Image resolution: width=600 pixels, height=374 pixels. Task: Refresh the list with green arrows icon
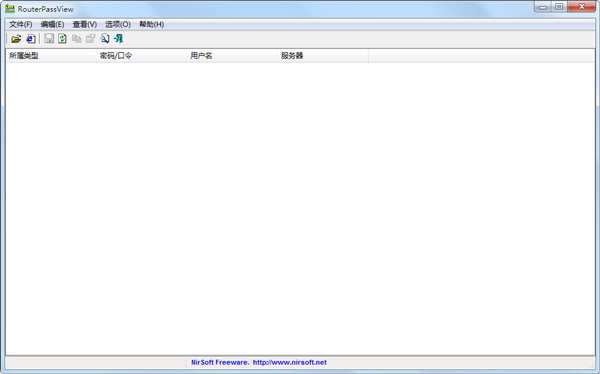point(62,39)
